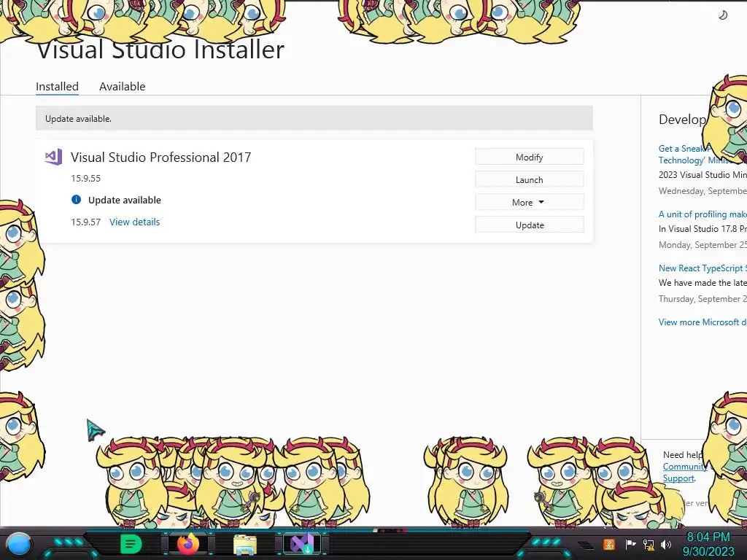Screen dimensions: 747x560
Task: Click the Visual Studio Professional 2017 title
Action: pos(161,157)
